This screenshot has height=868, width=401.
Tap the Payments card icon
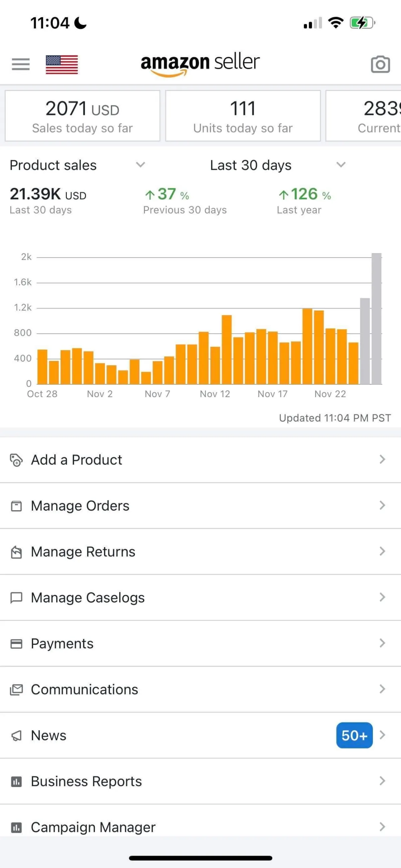tap(16, 644)
